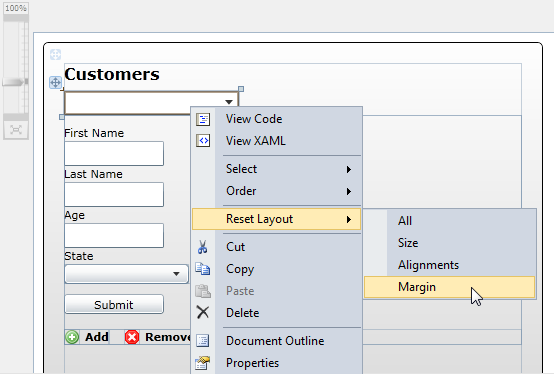Click the Age input field
Viewport: 554px width, 374px height.
[114, 236]
